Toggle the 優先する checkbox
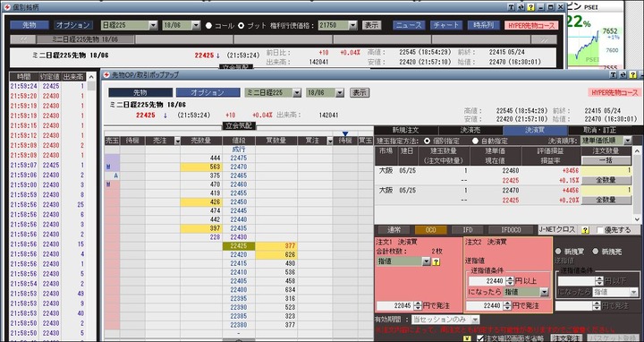Viewport: 644px width, 342px height. pos(600,230)
